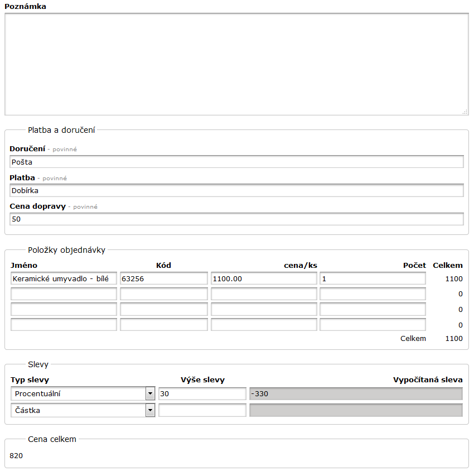
Task: Click the empty calculated discount field for Částka
Action: (356, 411)
